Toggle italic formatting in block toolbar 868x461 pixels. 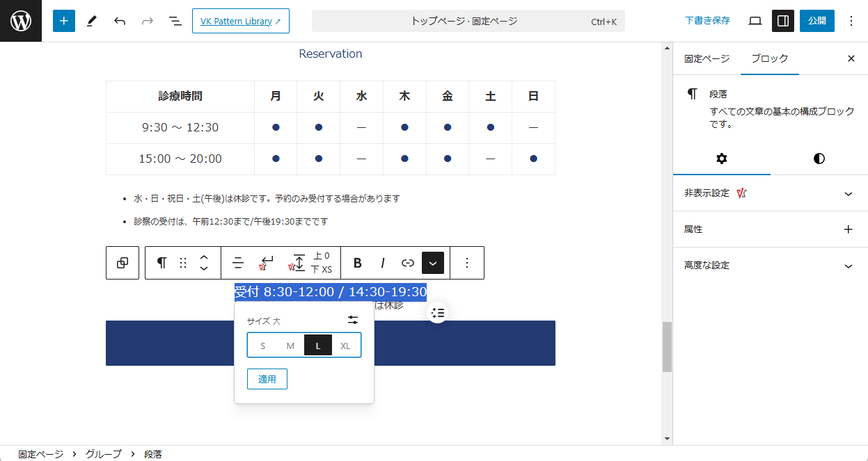pyautogui.click(x=383, y=263)
